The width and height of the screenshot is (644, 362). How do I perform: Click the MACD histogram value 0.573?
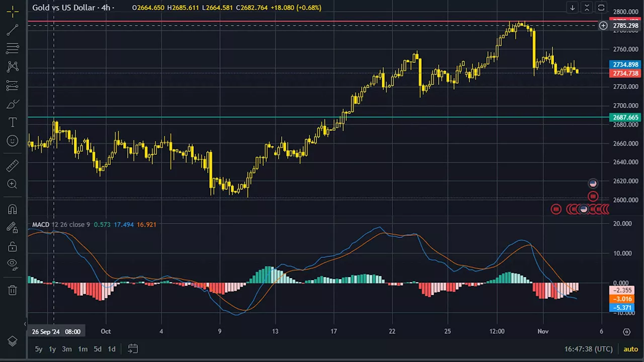pos(102,225)
